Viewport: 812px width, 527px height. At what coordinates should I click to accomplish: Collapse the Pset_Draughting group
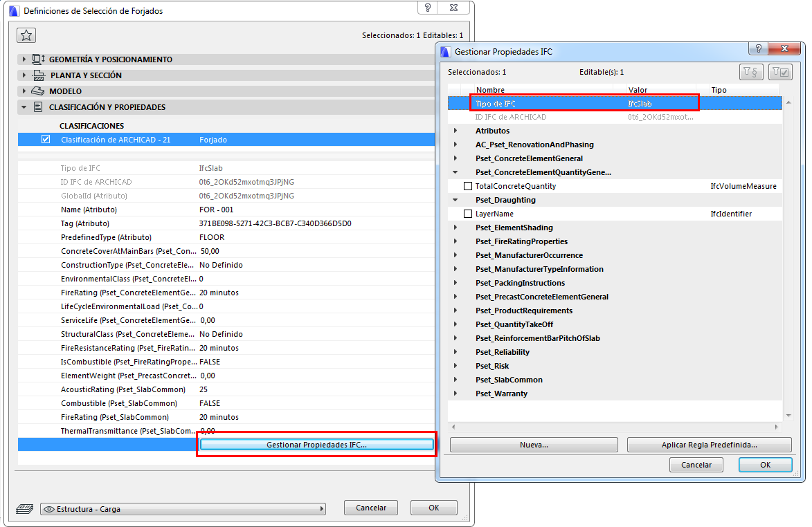455,200
